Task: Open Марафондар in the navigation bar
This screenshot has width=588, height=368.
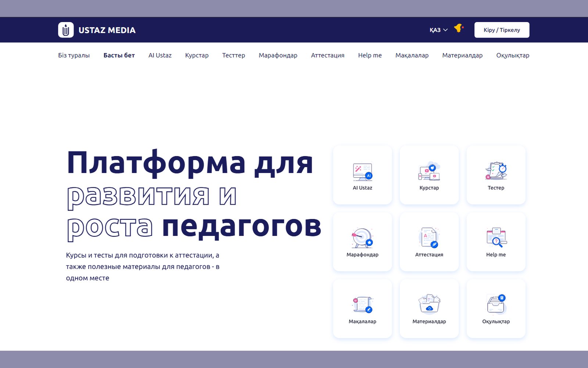Action: (278, 55)
